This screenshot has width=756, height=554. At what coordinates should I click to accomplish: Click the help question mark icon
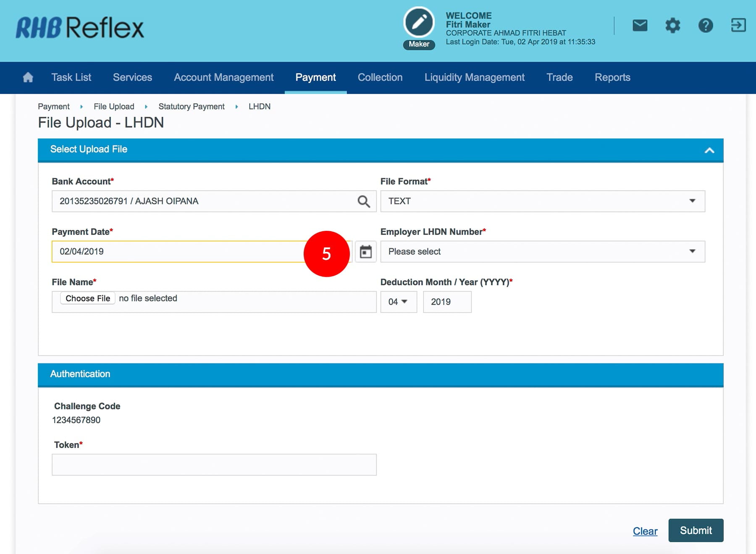[706, 26]
